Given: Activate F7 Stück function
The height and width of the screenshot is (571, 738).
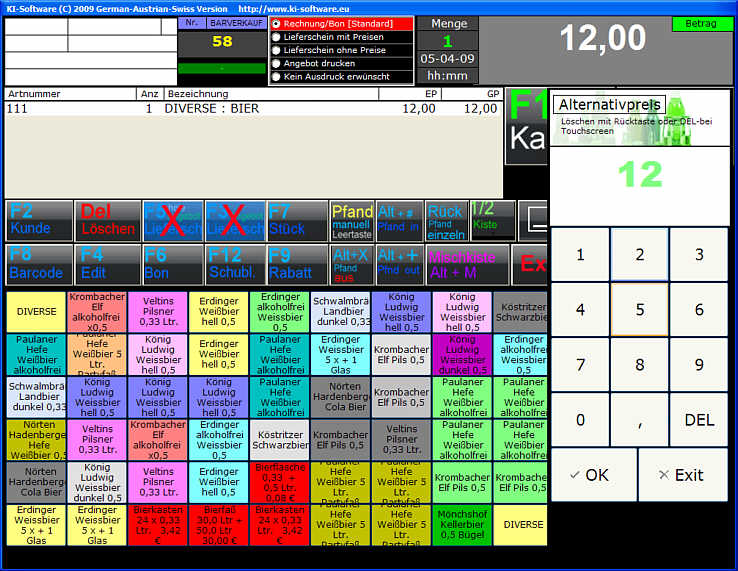Looking at the screenshot, I should [297, 221].
